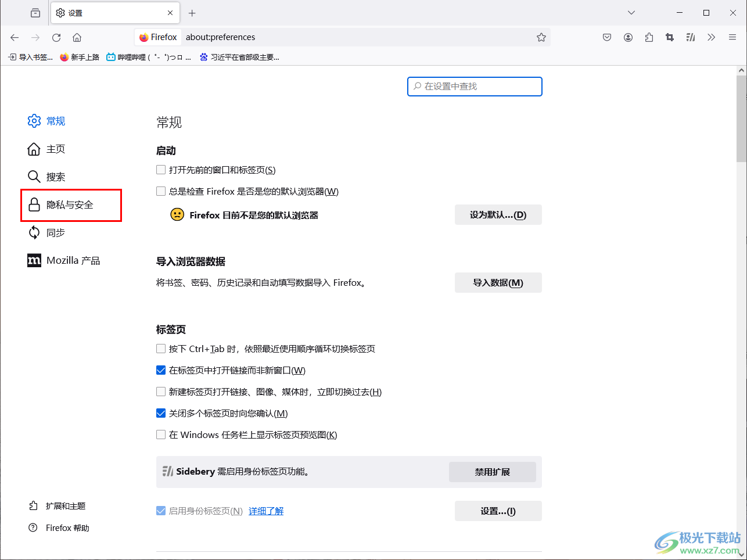Open the 哔哩哔哩 bookmark
747x560 pixels.
[149, 57]
